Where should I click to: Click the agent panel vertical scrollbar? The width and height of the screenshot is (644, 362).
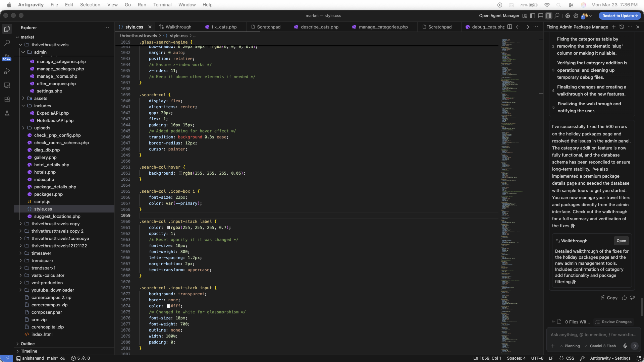pyautogui.click(x=642, y=307)
